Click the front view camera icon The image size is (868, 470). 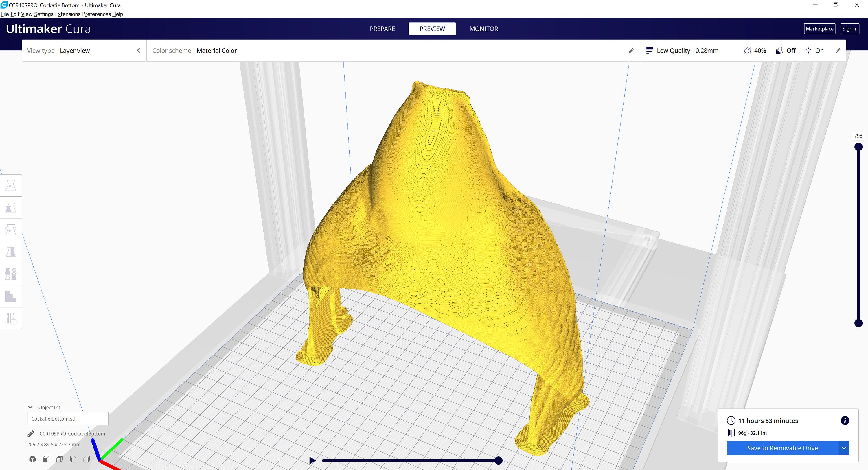(46, 459)
